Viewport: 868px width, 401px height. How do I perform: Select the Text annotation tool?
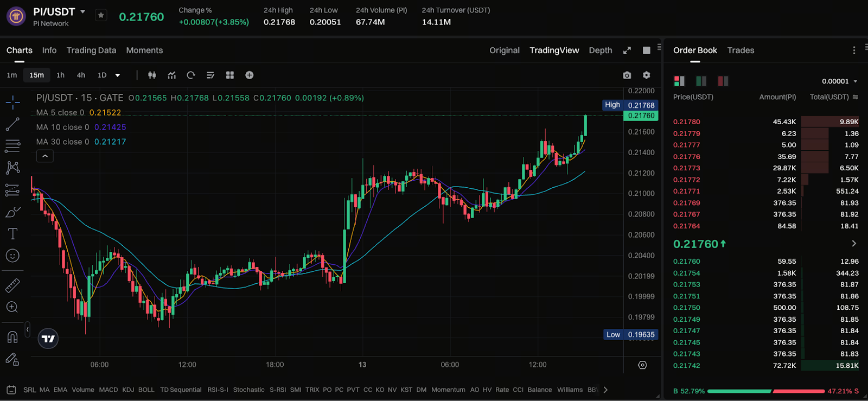pyautogui.click(x=12, y=234)
